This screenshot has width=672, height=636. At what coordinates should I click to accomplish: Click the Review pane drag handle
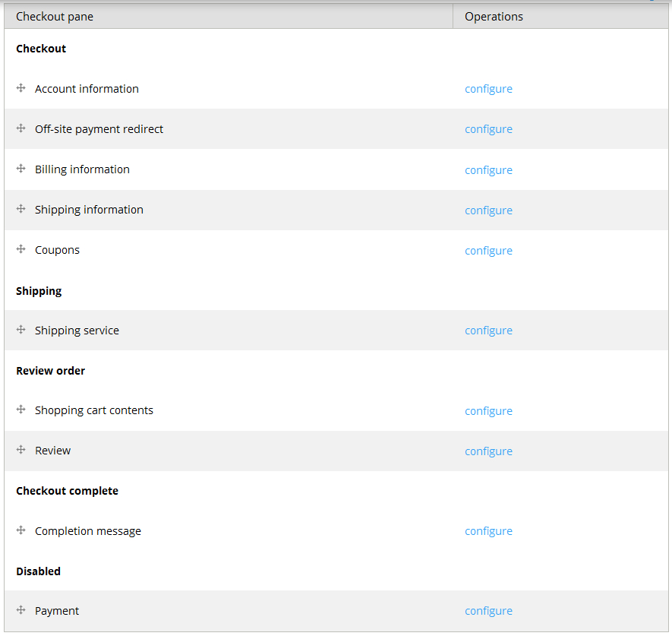click(21, 450)
